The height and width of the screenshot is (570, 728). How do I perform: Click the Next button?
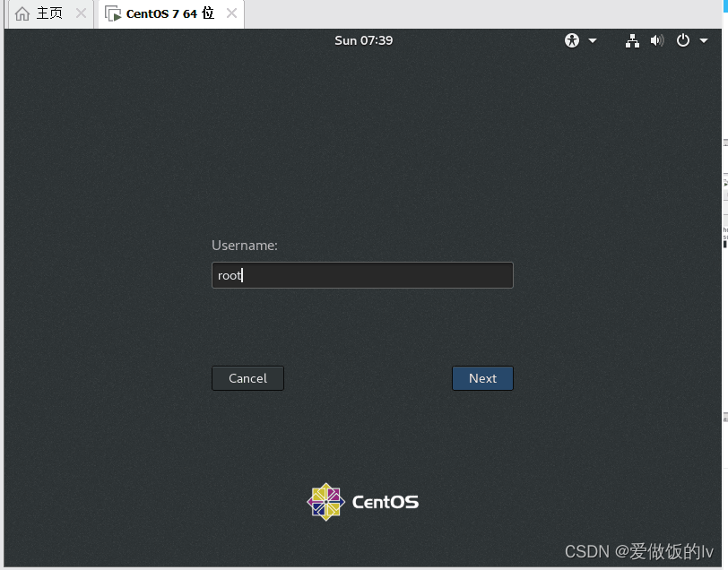[483, 378]
